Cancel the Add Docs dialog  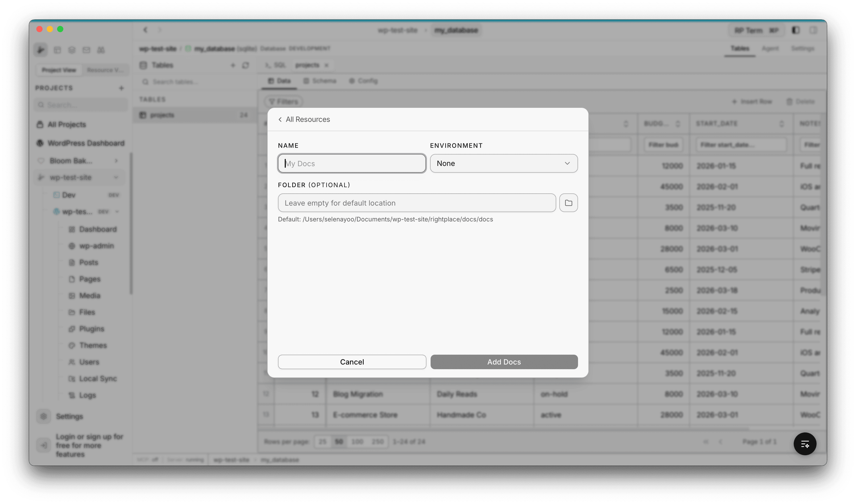351,362
